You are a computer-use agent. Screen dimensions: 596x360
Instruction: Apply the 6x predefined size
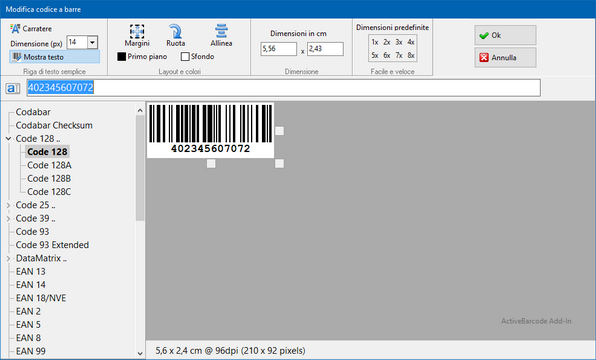point(387,56)
